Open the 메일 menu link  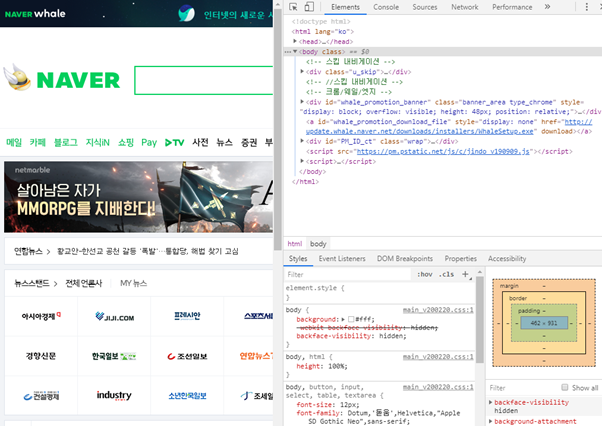click(x=14, y=142)
